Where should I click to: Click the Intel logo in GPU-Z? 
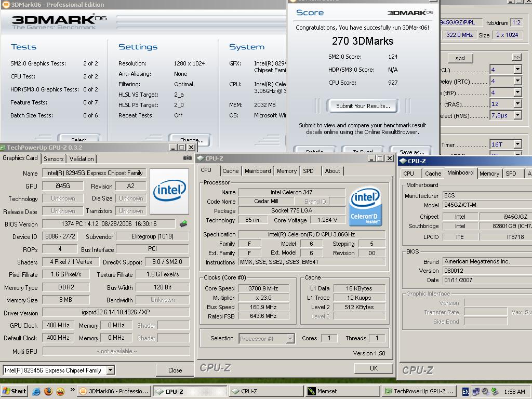tap(169, 191)
